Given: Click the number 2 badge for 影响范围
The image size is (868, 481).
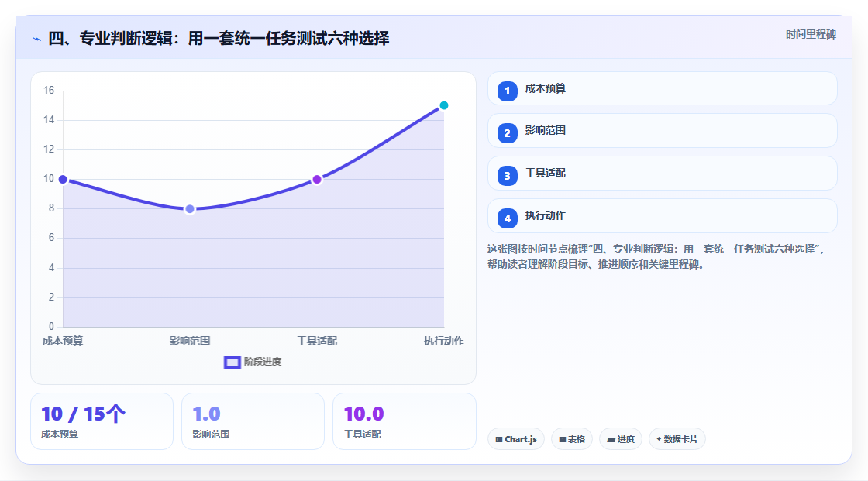Looking at the screenshot, I should coord(507,133).
